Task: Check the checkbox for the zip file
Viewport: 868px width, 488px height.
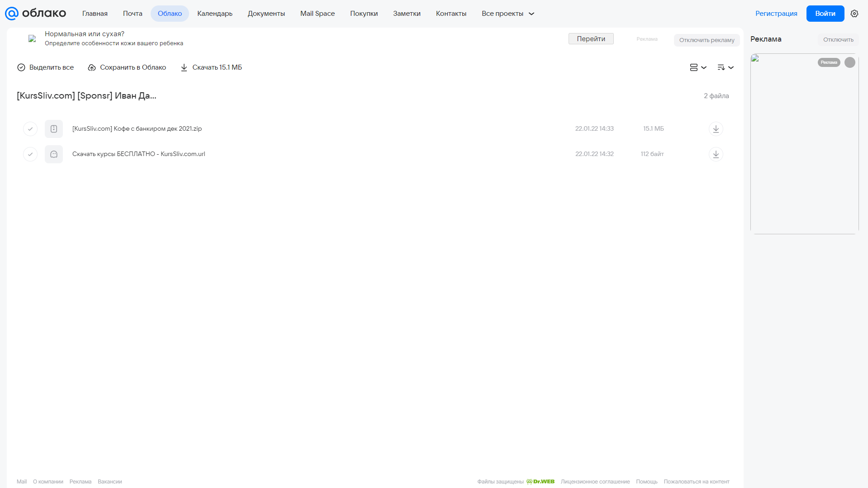Action: pyautogui.click(x=30, y=129)
